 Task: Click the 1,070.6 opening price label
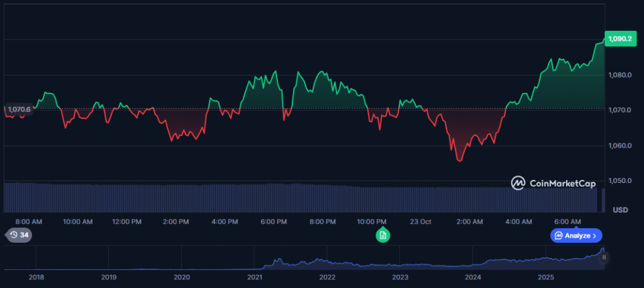[19, 109]
